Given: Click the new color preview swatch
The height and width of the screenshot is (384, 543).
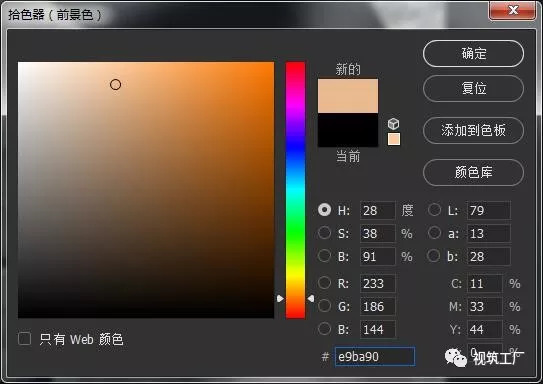Looking at the screenshot, I should (x=348, y=96).
